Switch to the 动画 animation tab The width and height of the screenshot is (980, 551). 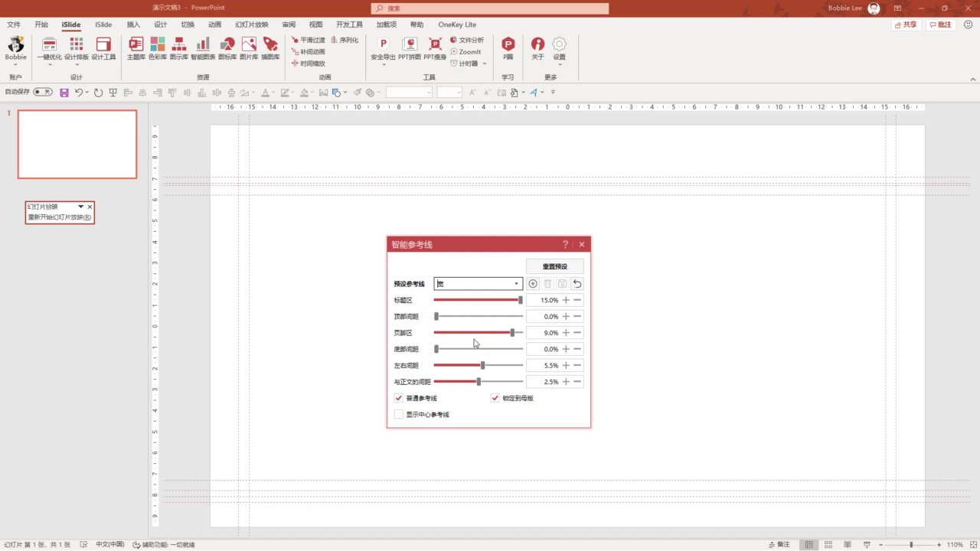(214, 24)
